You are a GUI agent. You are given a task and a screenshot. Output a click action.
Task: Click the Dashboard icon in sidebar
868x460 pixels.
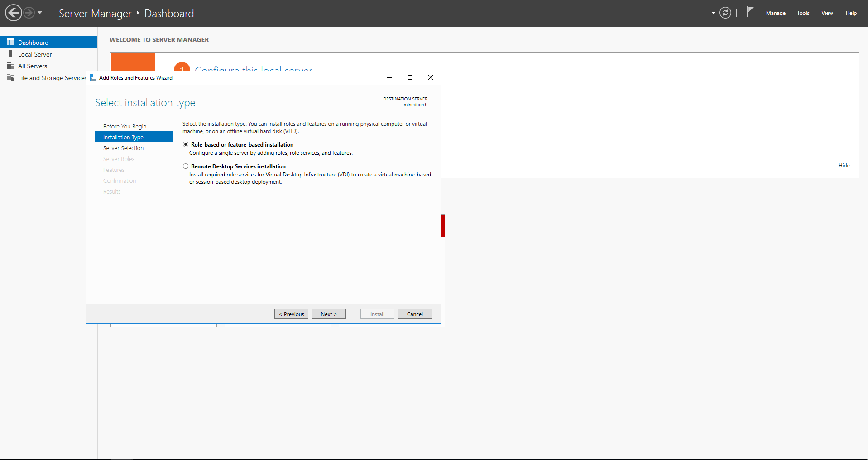[x=11, y=42]
